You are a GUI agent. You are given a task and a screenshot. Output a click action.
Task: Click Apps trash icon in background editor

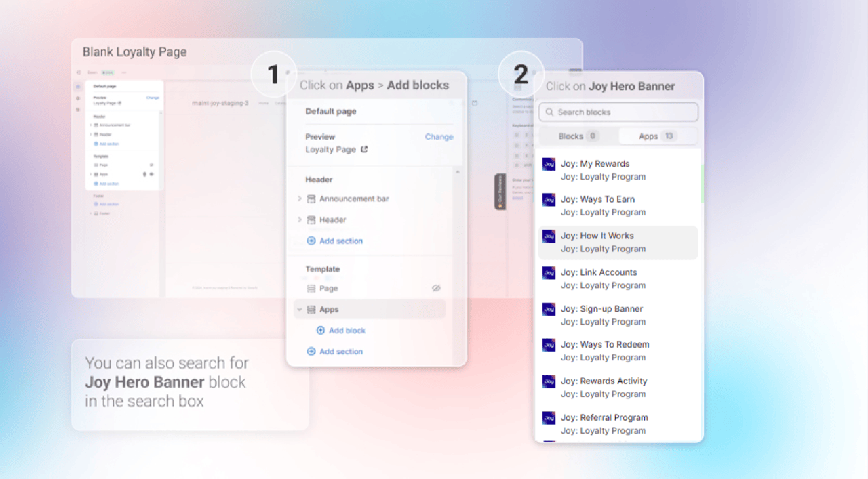click(144, 174)
